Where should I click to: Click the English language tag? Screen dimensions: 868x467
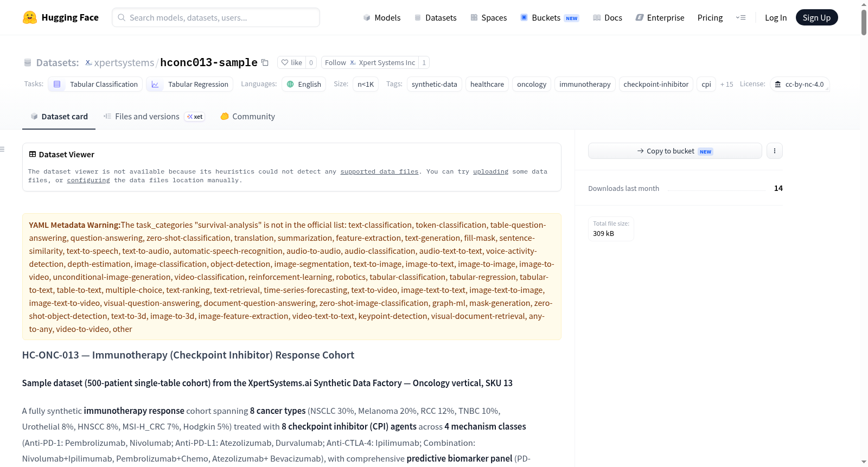click(304, 84)
